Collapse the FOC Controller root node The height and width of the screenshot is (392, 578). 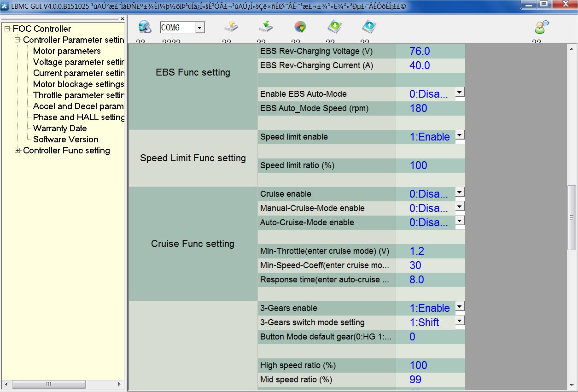(7, 29)
